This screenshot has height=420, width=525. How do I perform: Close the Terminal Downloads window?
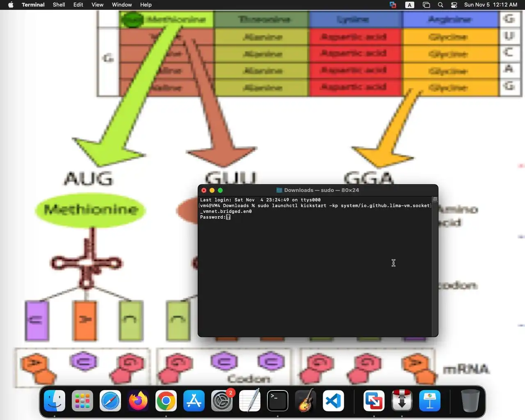(x=204, y=190)
